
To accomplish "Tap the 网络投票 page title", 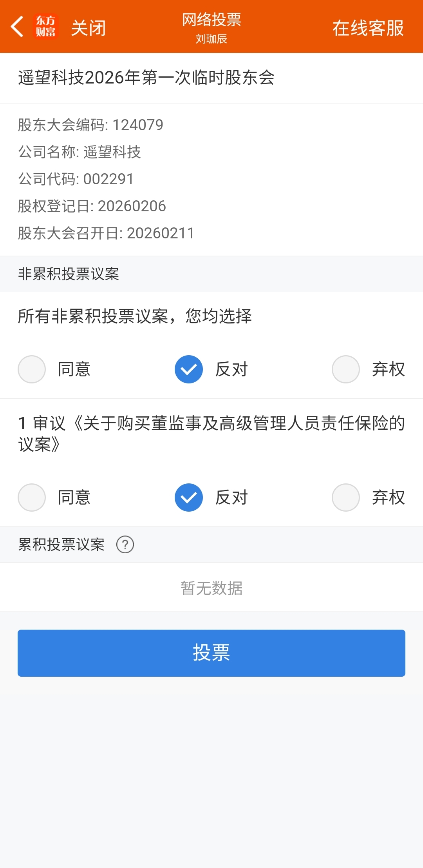I will tap(211, 20).
